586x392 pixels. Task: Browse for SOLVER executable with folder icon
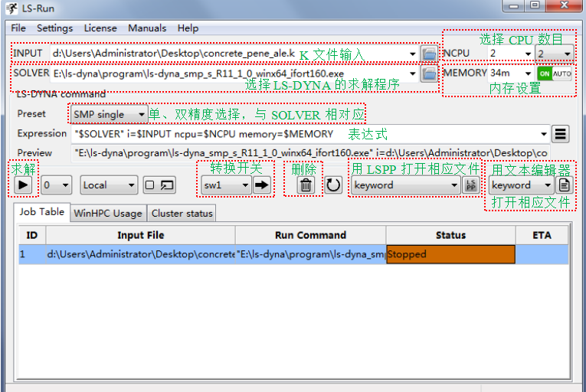click(x=430, y=73)
